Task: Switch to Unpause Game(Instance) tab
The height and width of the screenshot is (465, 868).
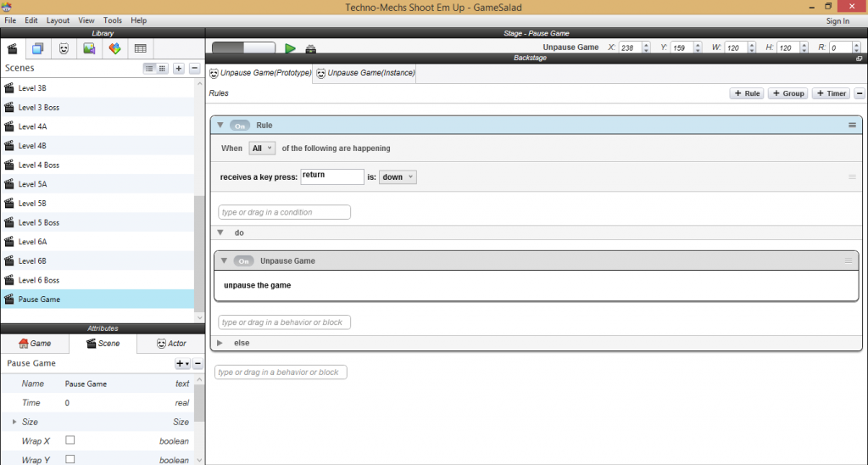Action: click(364, 73)
